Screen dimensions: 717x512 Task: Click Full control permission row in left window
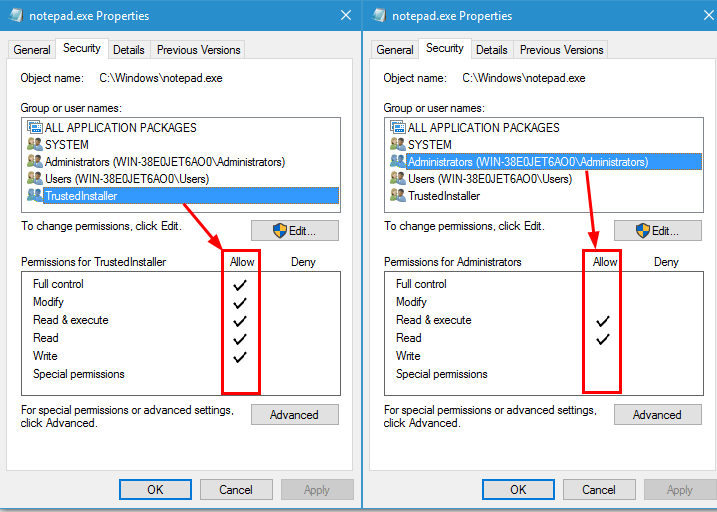click(181, 284)
